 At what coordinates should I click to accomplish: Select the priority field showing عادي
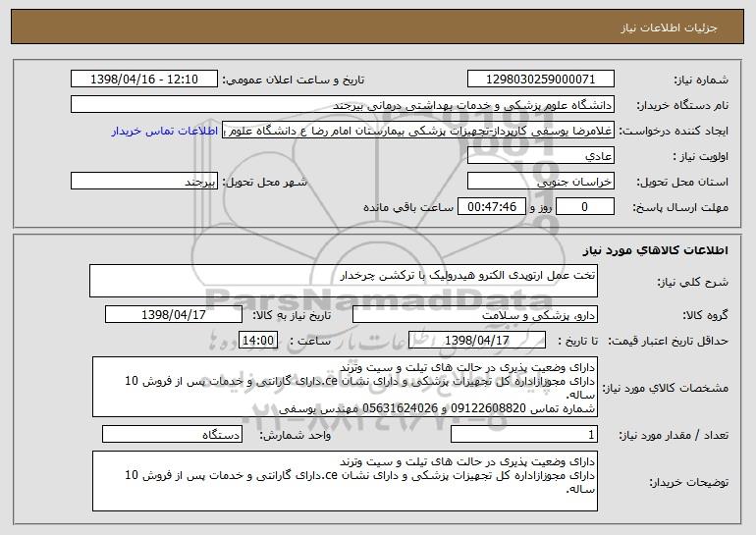[x=540, y=156]
